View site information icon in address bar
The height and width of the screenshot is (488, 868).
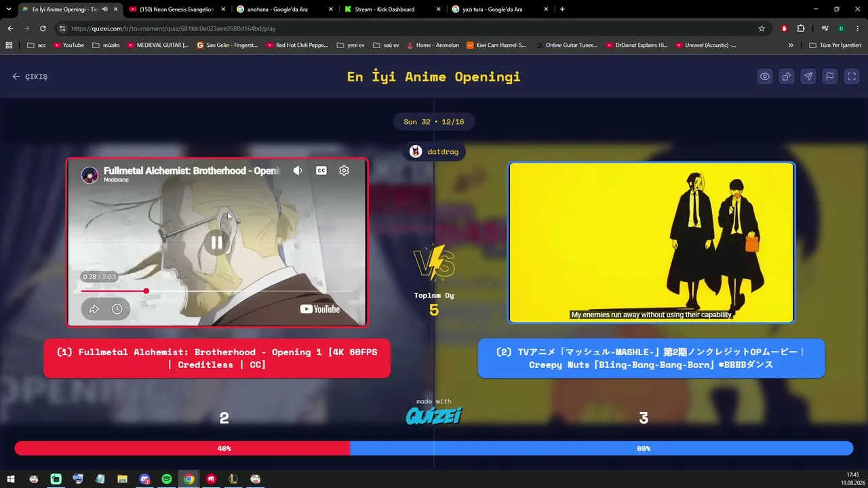point(62,28)
